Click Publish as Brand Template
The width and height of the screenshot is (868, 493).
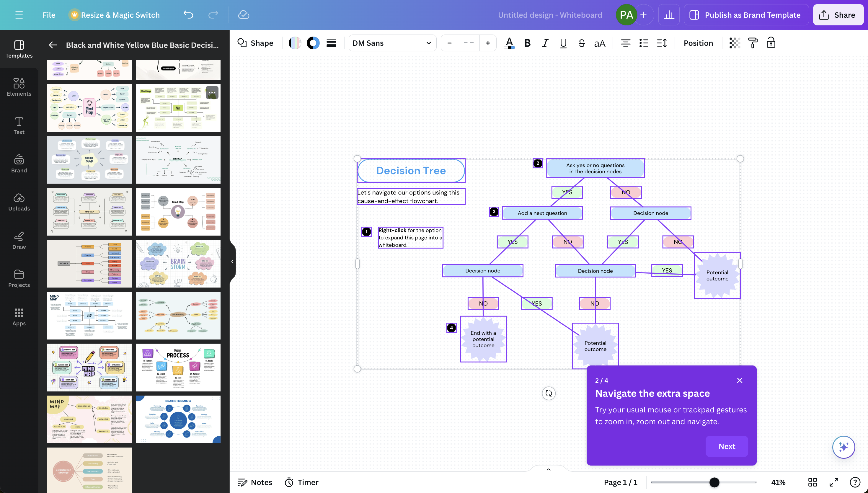[x=746, y=15]
